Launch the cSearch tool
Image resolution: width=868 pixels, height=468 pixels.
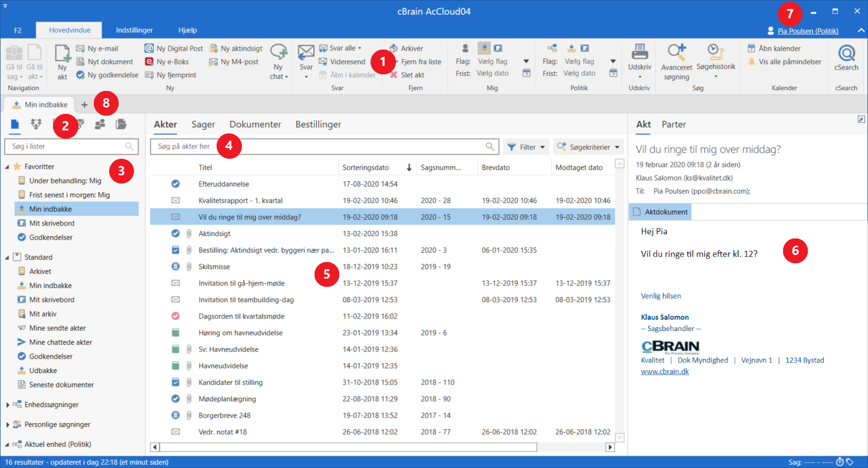click(846, 58)
